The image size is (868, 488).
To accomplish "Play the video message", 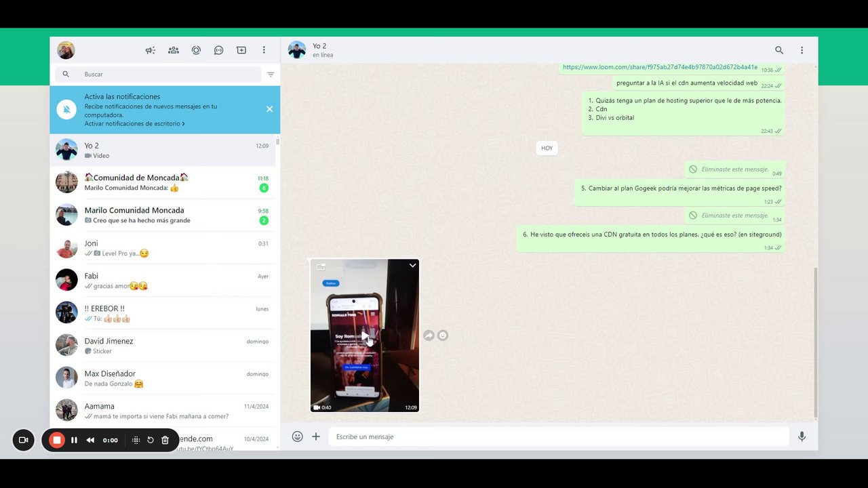I will tap(365, 336).
